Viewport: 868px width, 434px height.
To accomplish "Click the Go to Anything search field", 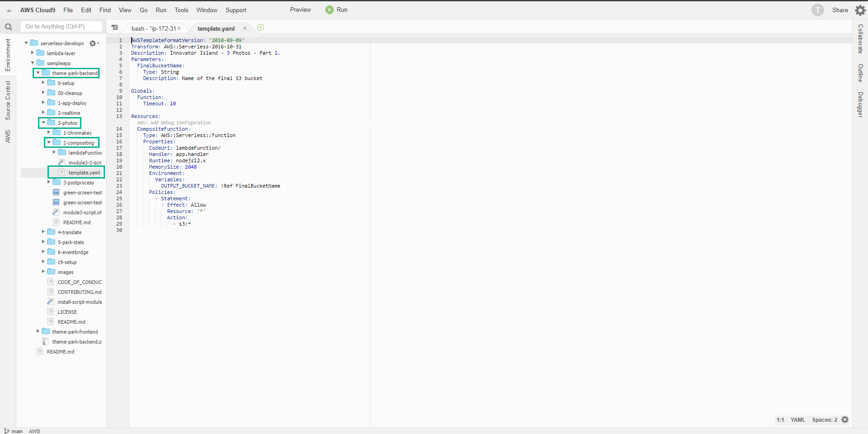I will [62, 27].
